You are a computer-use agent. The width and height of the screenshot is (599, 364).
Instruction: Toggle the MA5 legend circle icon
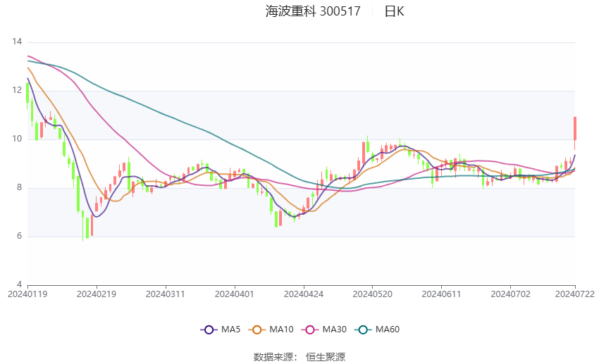209,330
